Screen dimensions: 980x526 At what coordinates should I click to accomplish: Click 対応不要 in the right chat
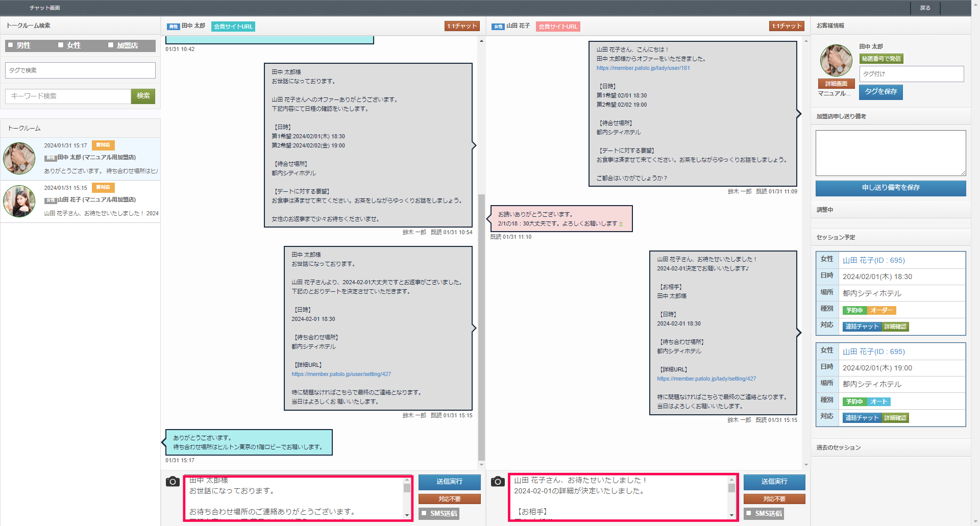774,499
